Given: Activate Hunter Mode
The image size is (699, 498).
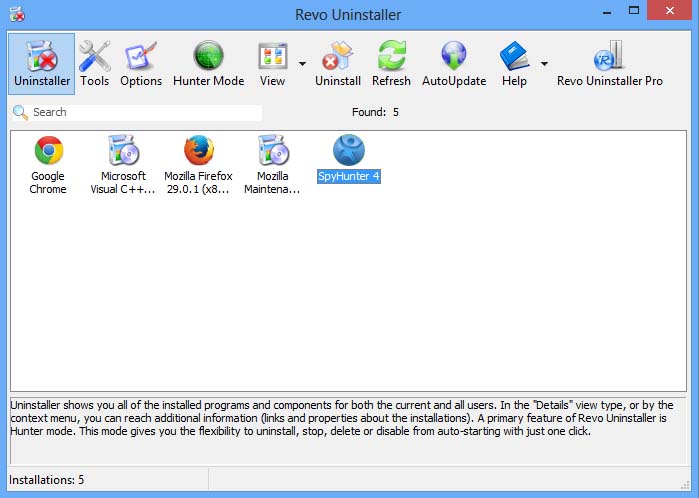Looking at the screenshot, I should tap(209, 64).
